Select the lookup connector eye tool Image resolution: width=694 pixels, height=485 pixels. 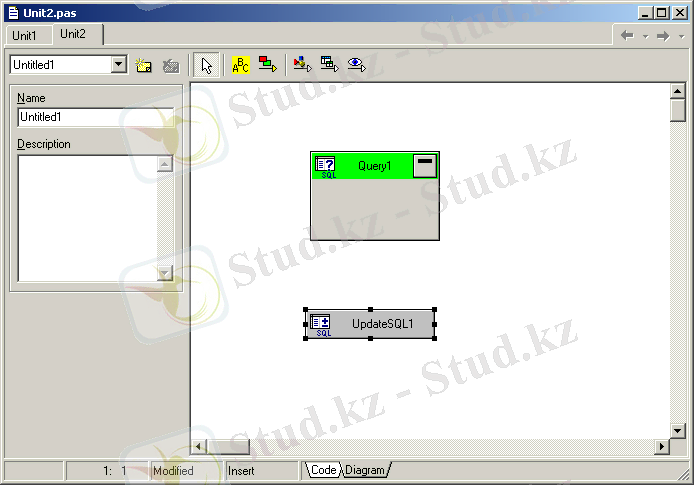(x=356, y=65)
